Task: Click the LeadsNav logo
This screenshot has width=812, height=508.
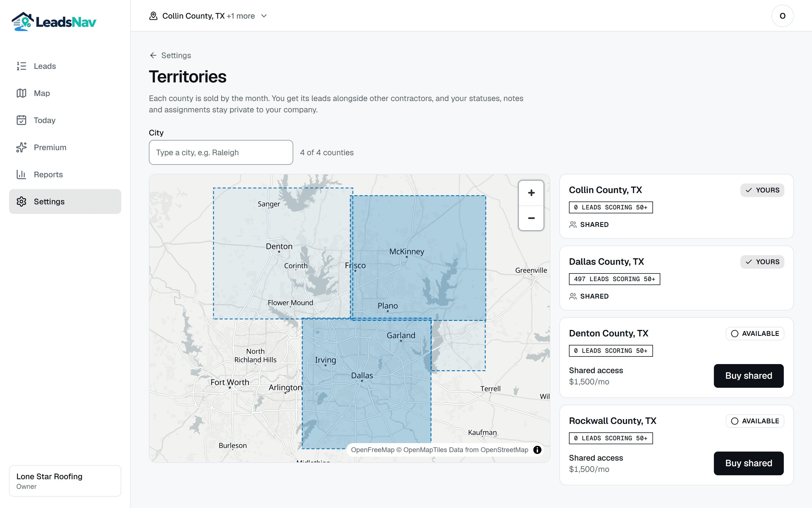Action: tap(54, 21)
